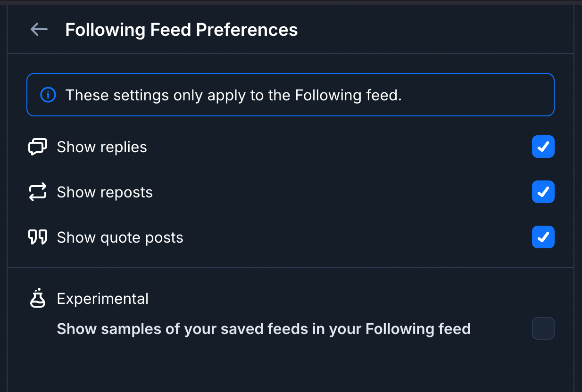Viewport: 582px width, 392px height.
Task: Click the reposts arrows icon
Action: point(38,192)
